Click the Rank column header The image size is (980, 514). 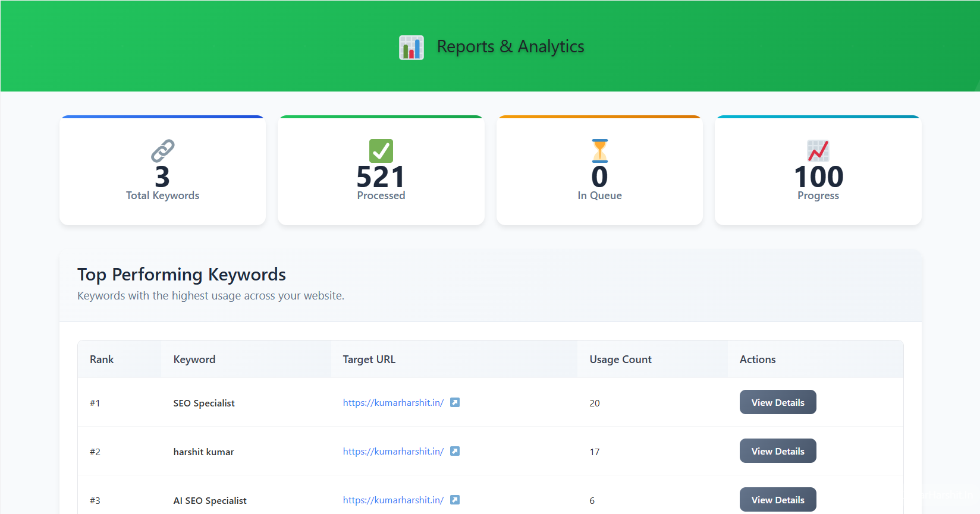pyautogui.click(x=102, y=360)
